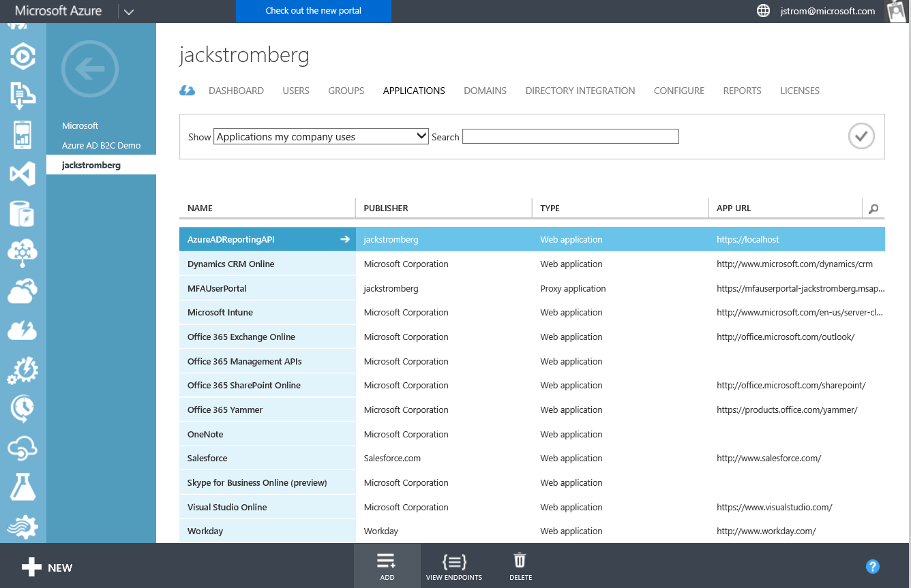Switch to the Users tab
Screen dimensions: 911x588
(x=296, y=91)
